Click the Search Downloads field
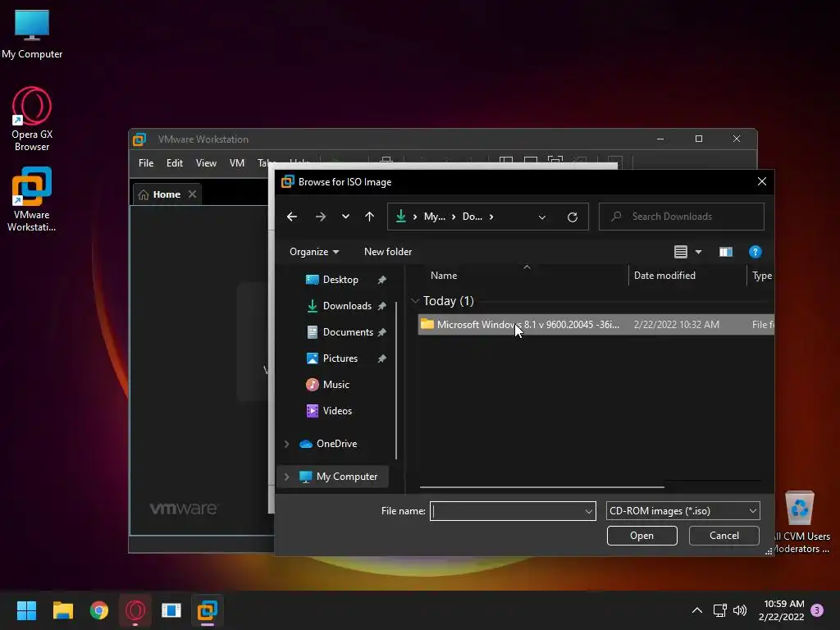The width and height of the screenshot is (840, 630). (682, 217)
